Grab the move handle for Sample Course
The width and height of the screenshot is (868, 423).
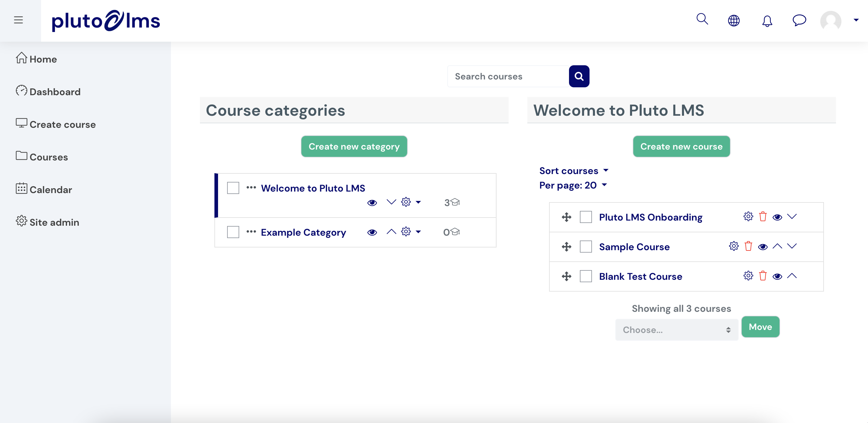[x=566, y=247]
